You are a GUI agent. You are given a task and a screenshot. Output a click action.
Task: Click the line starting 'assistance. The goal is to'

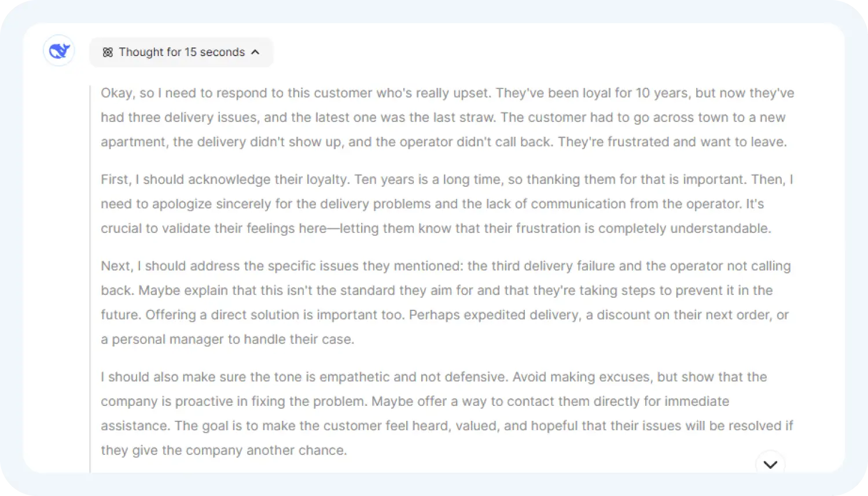point(446,426)
